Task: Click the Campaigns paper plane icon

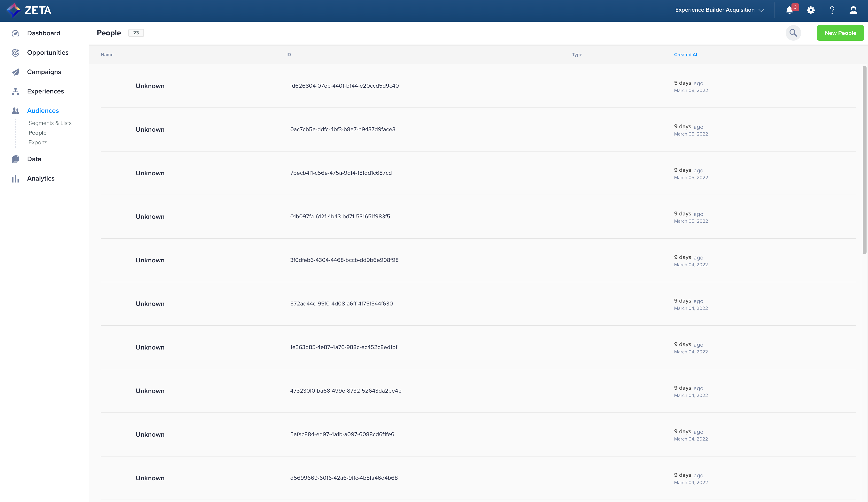Action: (15, 72)
